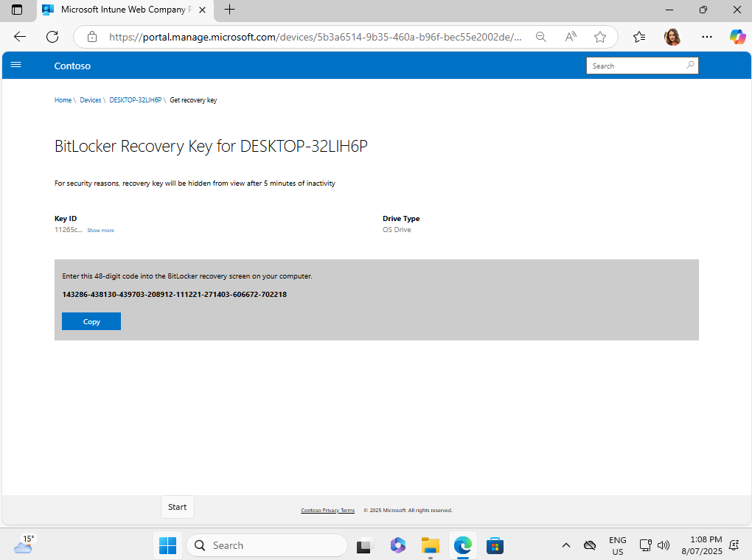Open the Copilot icon in Edge toolbar
The width and height of the screenshot is (752, 560).
pyautogui.click(x=737, y=37)
